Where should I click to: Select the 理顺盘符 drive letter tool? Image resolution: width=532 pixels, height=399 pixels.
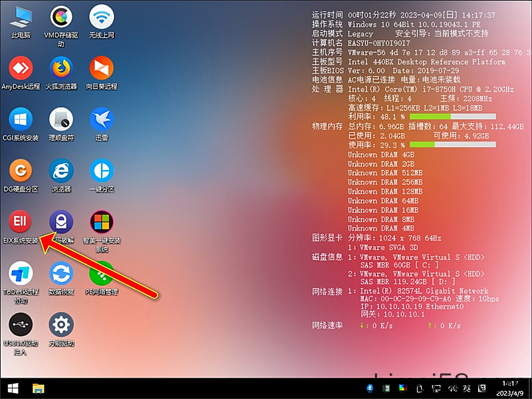pos(61,124)
